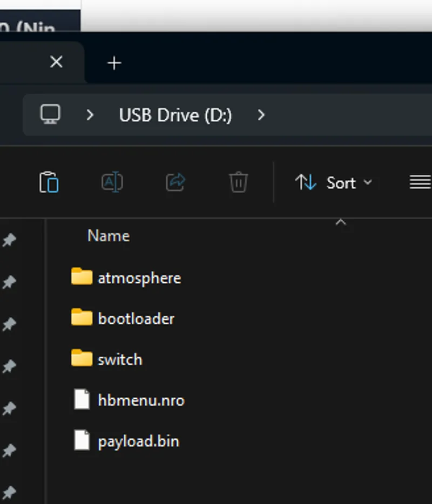
Task: Click the view layout lines icon
Action: tap(420, 182)
